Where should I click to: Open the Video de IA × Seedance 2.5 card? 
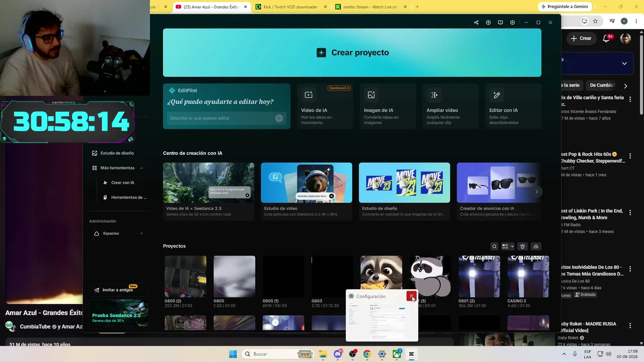[x=208, y=191]
